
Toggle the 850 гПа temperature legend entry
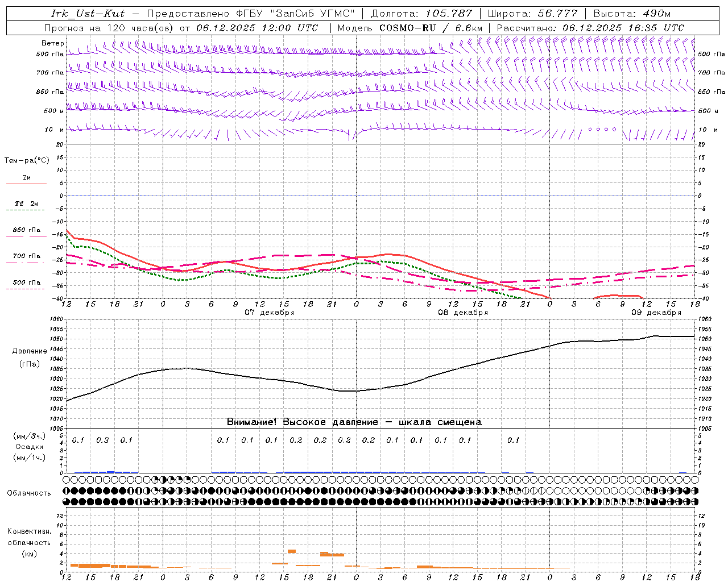[26, 230]
